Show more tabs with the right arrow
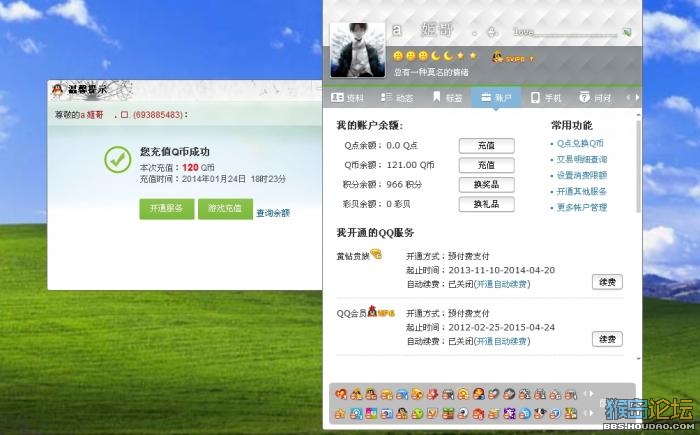This screenshot has height=435, width=700. 638,97
